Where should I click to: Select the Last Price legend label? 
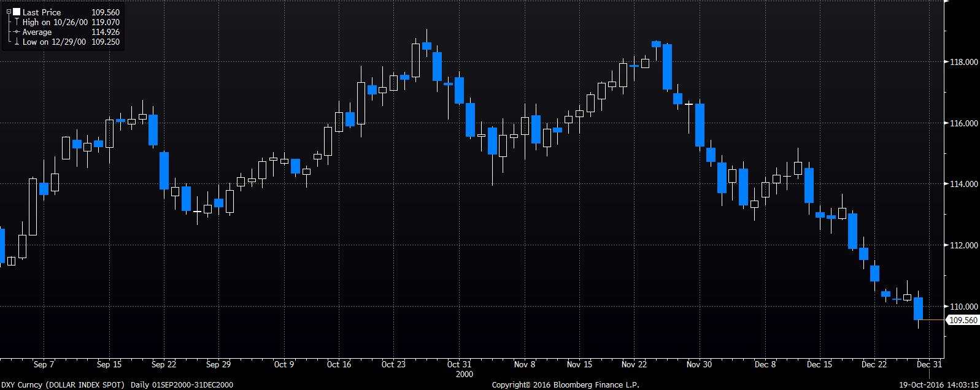click(41, 12)
